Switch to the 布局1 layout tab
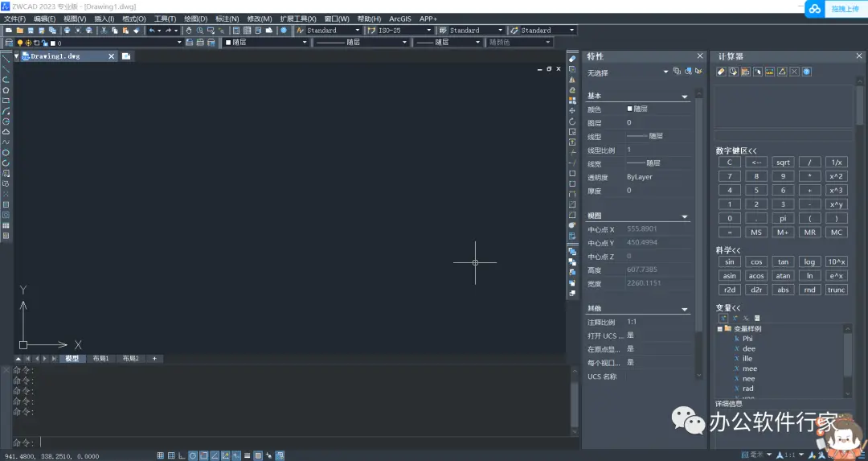This screenshot has height=461, width=868. click(100, 359)
